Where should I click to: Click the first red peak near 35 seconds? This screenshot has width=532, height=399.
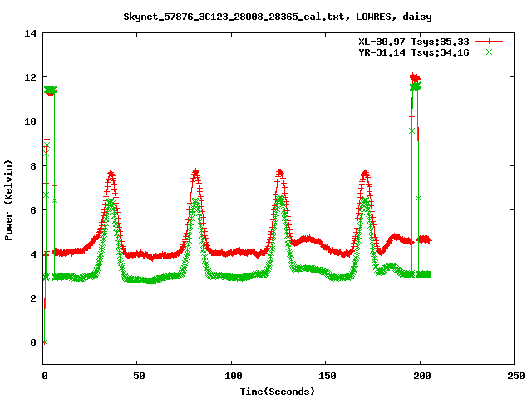point(111,174)
